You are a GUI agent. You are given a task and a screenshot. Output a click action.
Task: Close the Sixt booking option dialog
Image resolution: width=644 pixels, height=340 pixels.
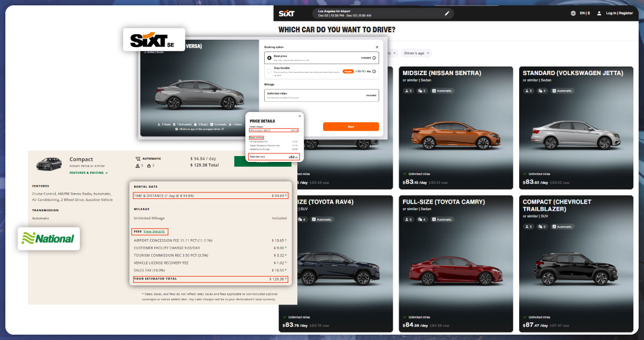(377, 47)
